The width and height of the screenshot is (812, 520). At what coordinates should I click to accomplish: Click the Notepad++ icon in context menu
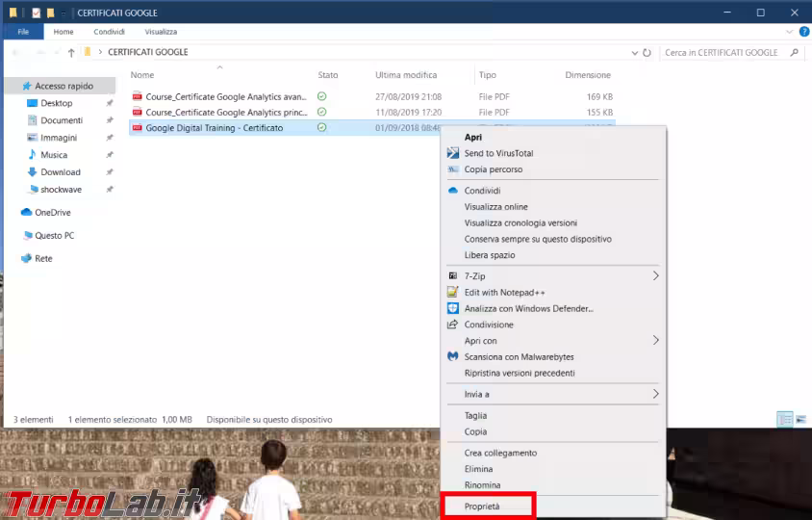(x=453, y=292)
